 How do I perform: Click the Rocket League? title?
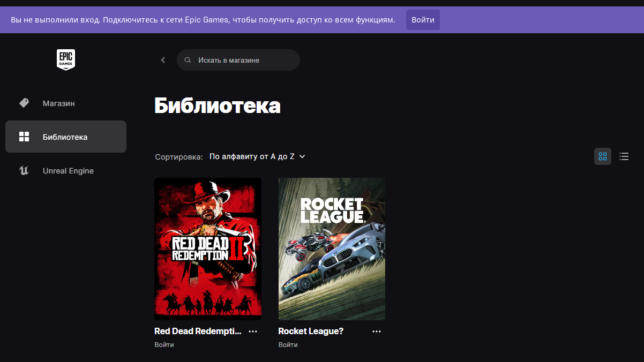click(311, 331)
